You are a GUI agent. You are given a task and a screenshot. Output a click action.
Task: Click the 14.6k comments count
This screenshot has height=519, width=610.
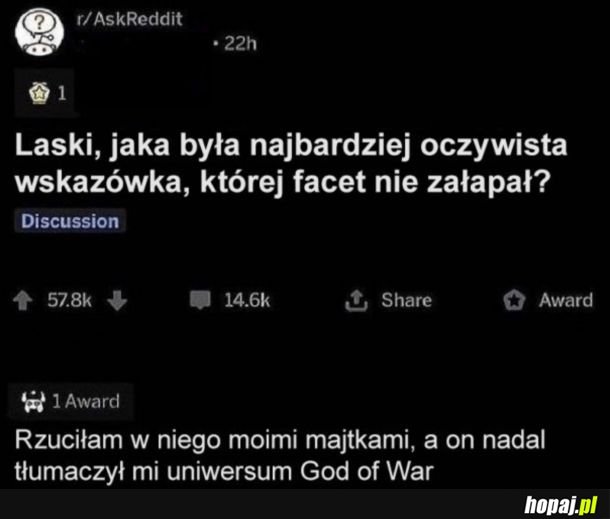tap(247, 300)
